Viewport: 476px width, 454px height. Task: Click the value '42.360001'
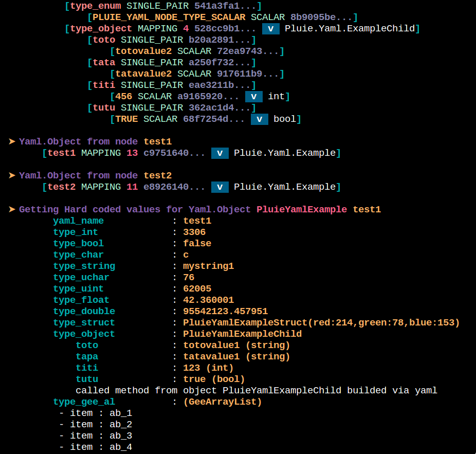209,300
